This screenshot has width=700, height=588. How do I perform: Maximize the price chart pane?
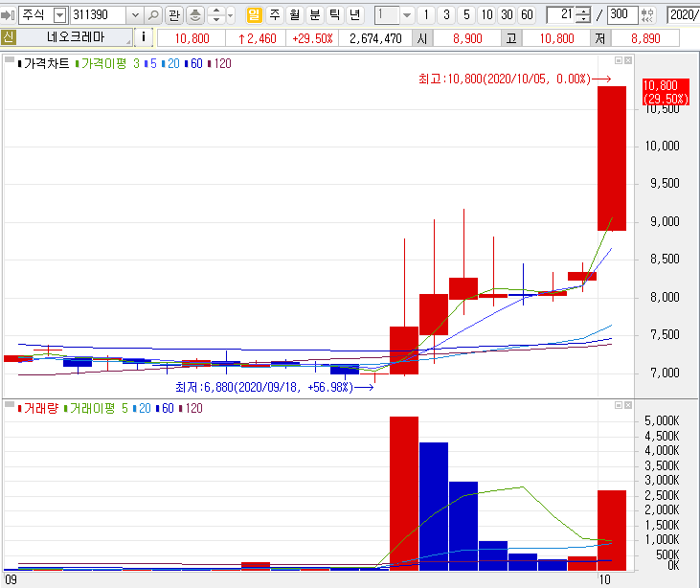coord(619,60)
